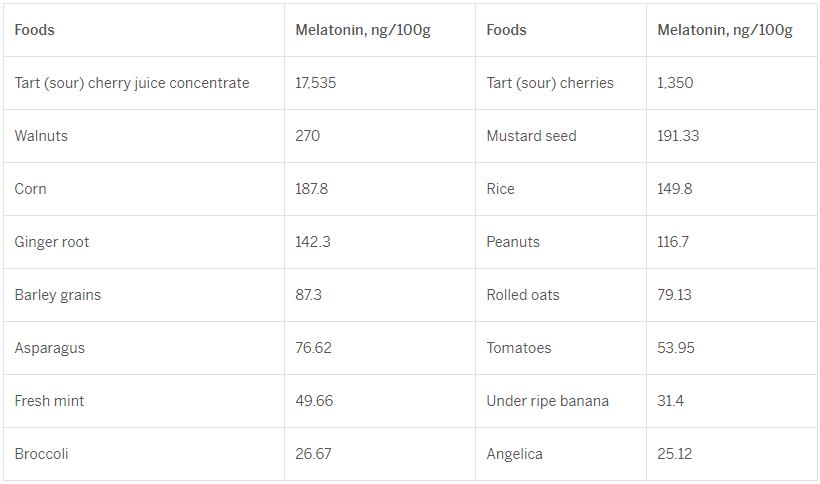Select the 'Peanuts' table cell
The width and height of the screenshot is (820, 484).
click(513, 242)
